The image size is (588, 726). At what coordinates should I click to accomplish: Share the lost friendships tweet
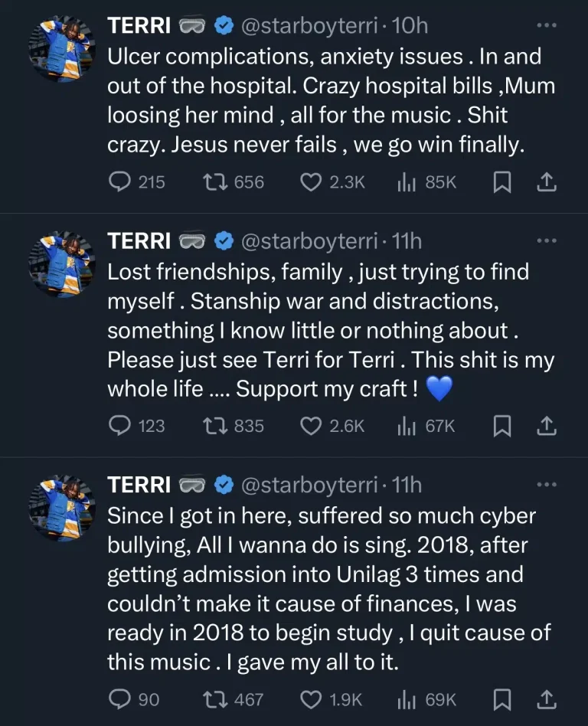pos(547,426)
